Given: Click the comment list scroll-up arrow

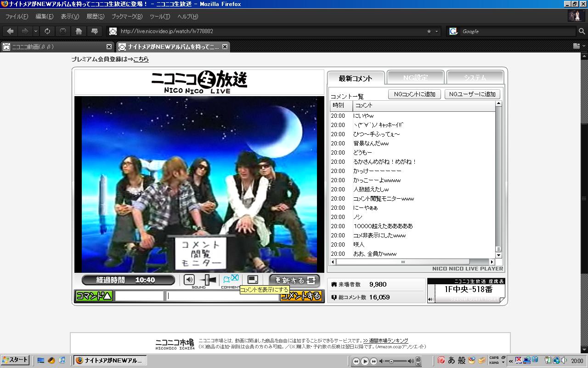Looking at the screenshot, I should click(x=498, y=103).
